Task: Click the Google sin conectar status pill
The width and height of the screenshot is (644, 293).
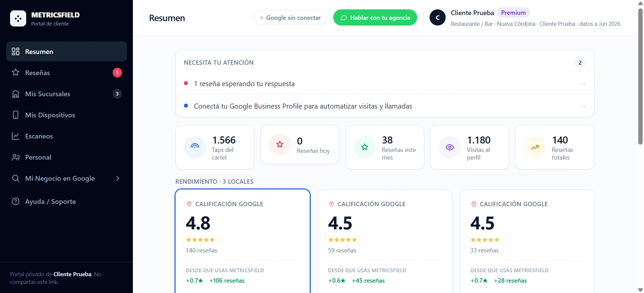Action: (x=290, y=17)
